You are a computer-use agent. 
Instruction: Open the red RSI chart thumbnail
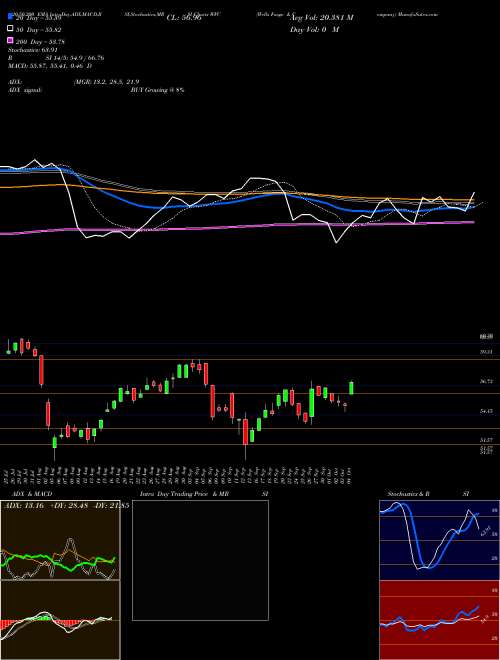(x=439, y=620)
